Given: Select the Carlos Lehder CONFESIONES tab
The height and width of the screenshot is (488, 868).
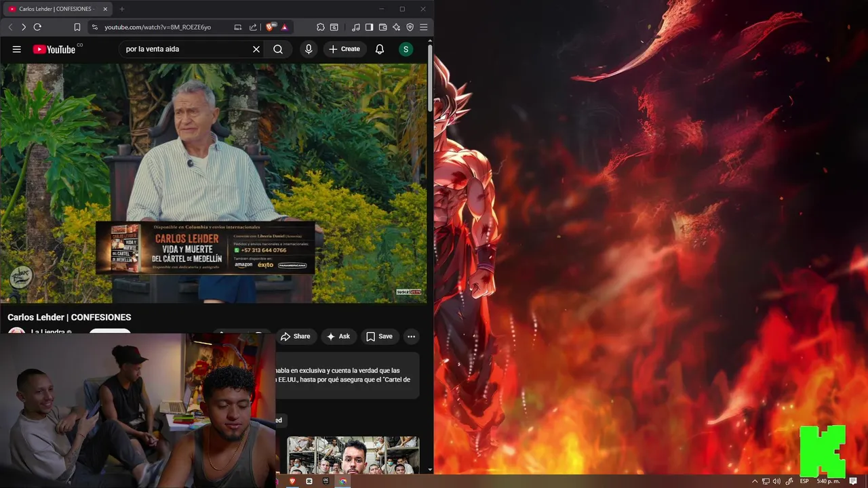Looking at the screenshot, I should [57, 9].
